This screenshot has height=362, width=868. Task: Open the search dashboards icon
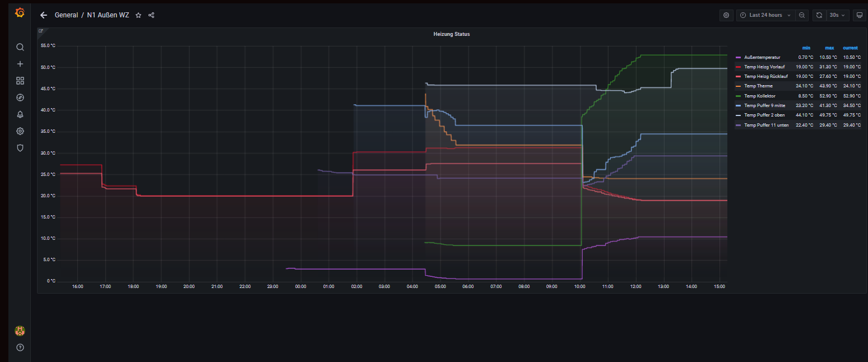pos(20,47)
